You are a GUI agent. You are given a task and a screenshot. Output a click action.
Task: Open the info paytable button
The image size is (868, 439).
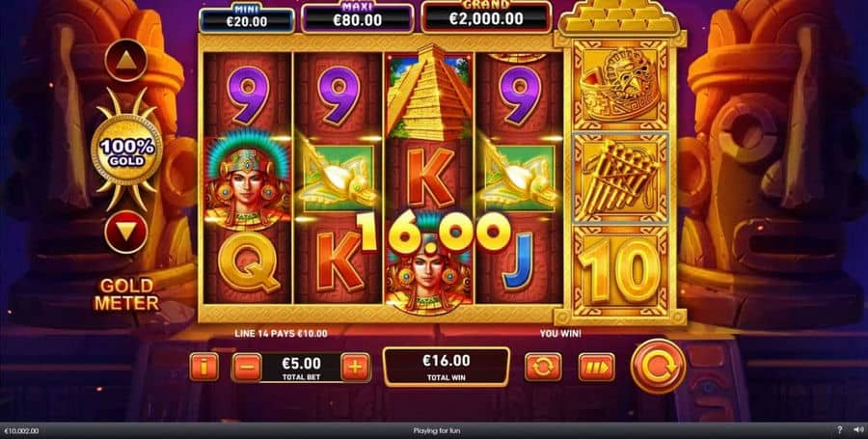tap(204, 367)
